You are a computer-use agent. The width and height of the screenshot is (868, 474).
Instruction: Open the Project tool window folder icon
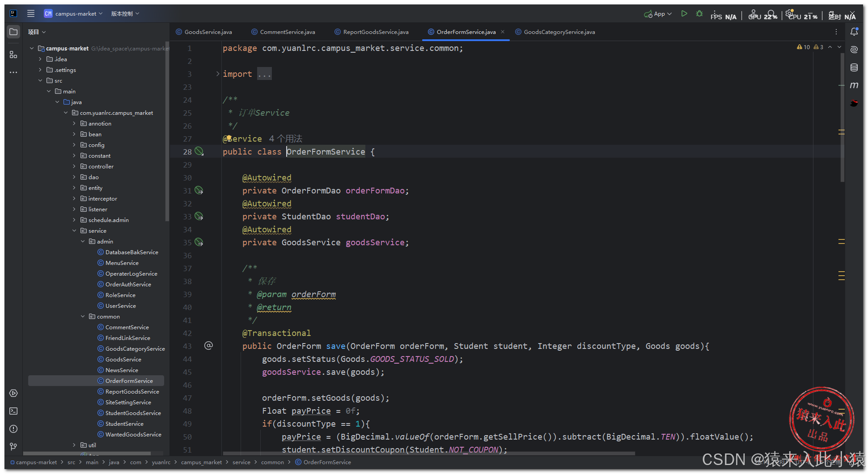click(13, 32)
